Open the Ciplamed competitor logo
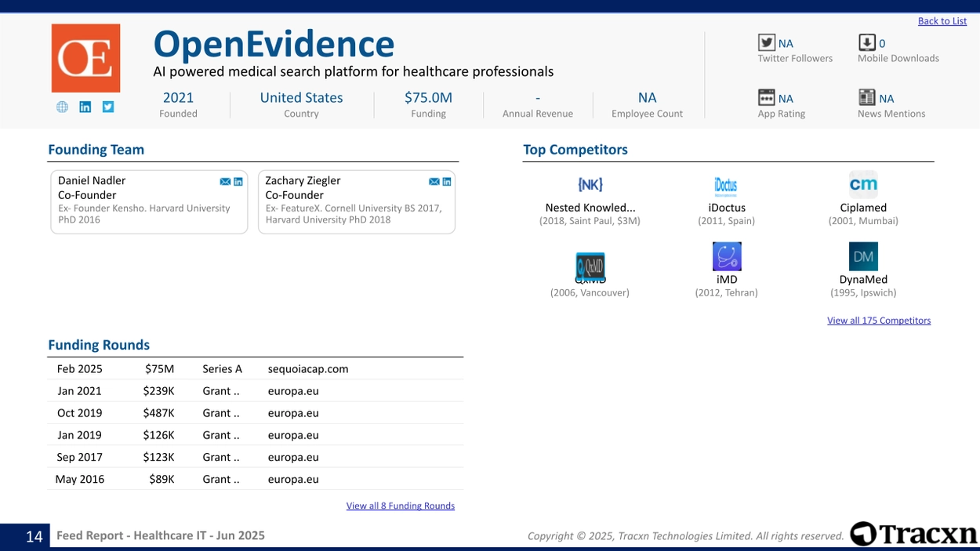The image size is (980, 551). tap(863, 185)
